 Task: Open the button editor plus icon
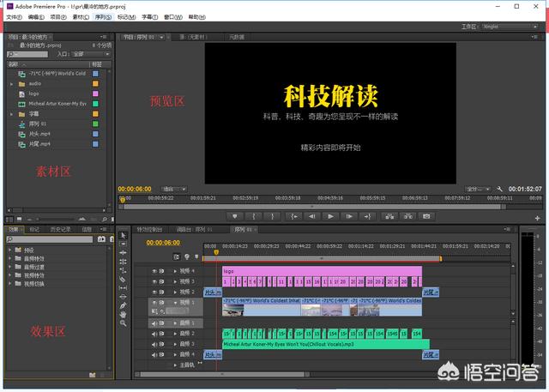click(x=538, y=219)
